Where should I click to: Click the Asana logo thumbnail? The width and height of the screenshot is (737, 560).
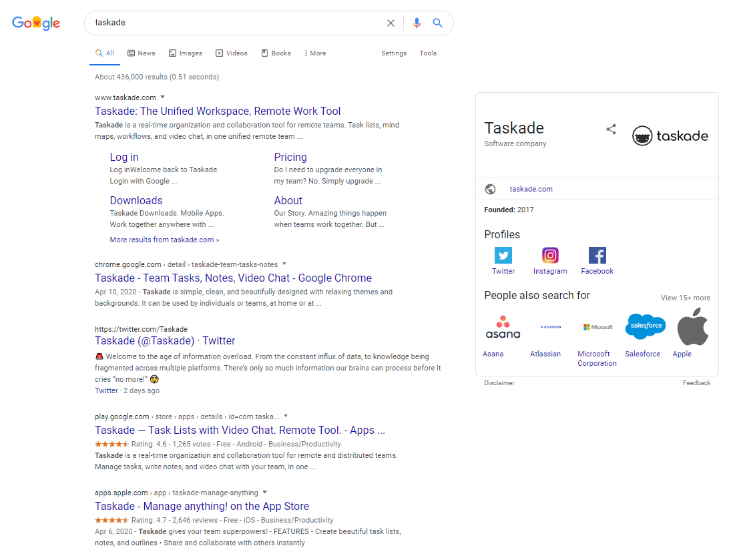(x=503, y=327)
